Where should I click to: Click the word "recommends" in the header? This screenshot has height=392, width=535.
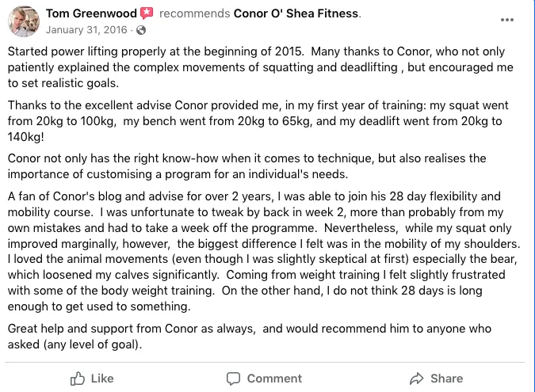point(194,13)
